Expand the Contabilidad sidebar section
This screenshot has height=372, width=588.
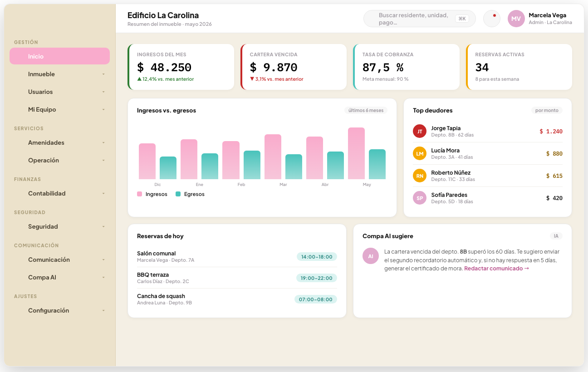(x=59, y=193)
